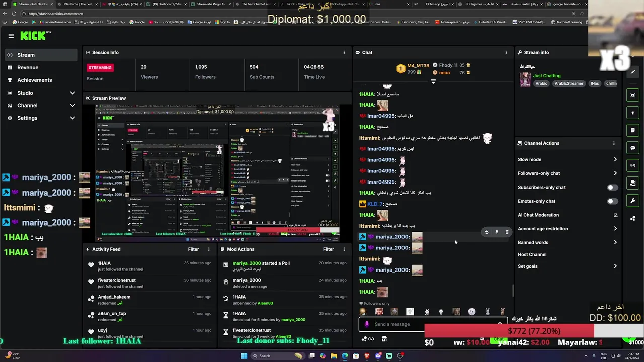Open Followers-only chat options chevron
644x362 pixels.
coord(615,173)
